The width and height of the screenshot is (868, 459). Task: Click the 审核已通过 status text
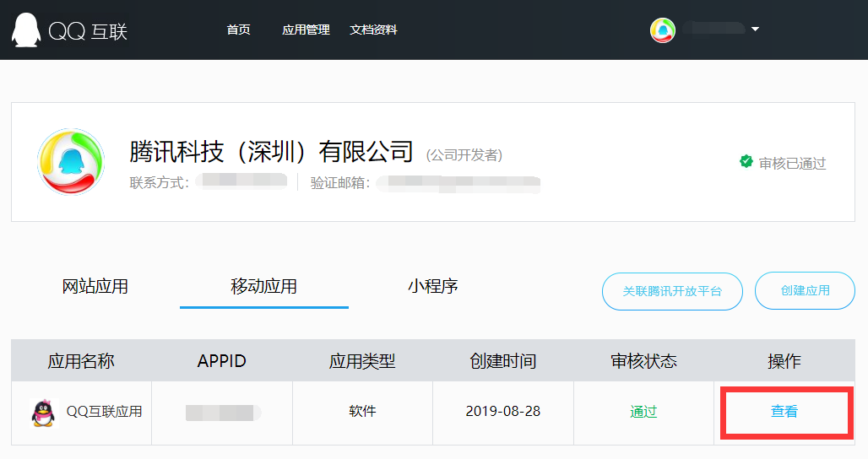coord(792,163)
